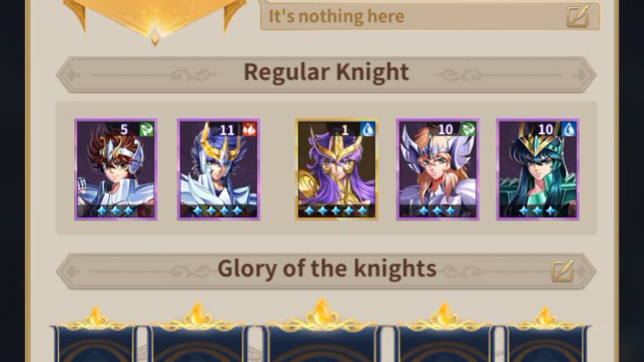The width and height of the screenshot is (644, 362).
Task: Open the Glory of the knights header
Action: [326, 271]
